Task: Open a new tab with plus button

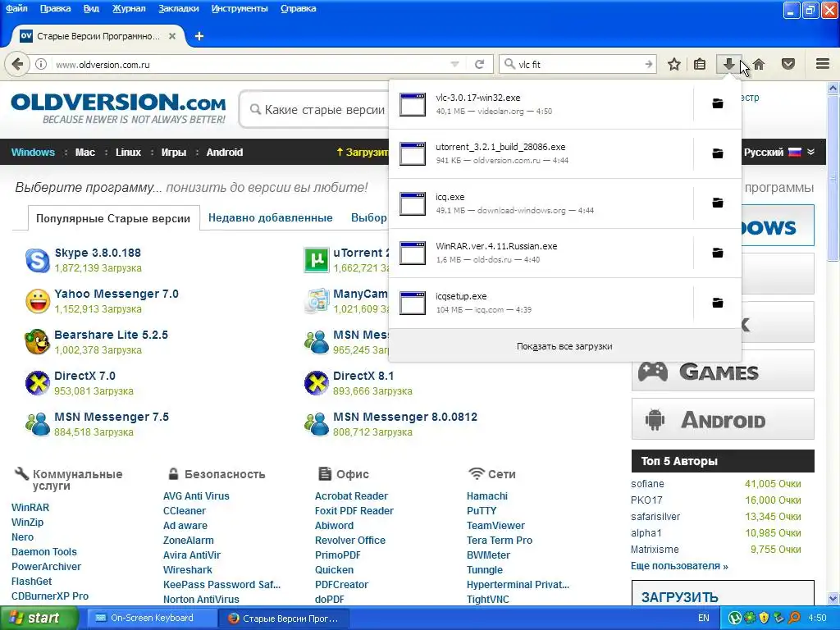Action: pyautogui.click(x=199, y=36)
